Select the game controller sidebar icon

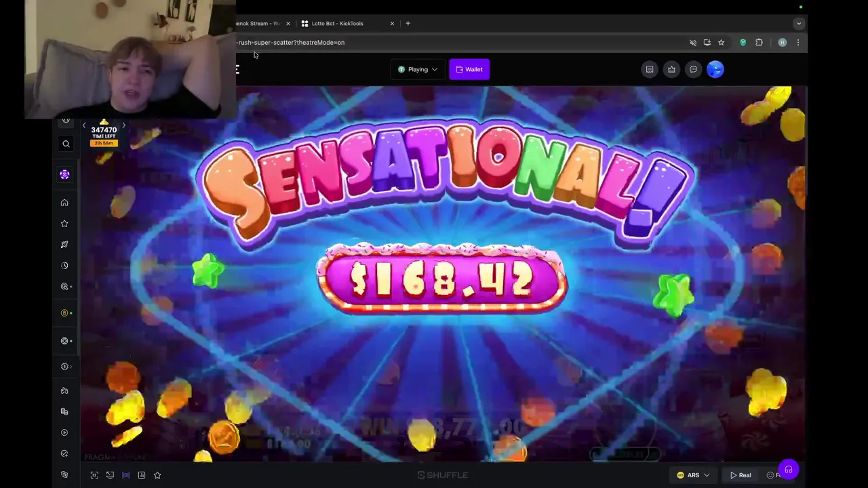[x=64, y=391]
